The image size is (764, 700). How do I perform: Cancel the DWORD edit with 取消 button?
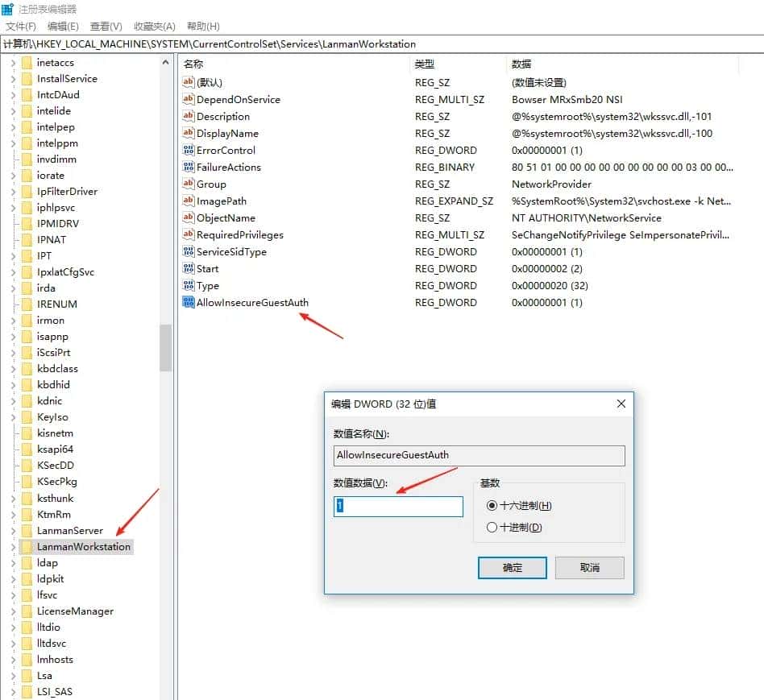coord(590,568)
